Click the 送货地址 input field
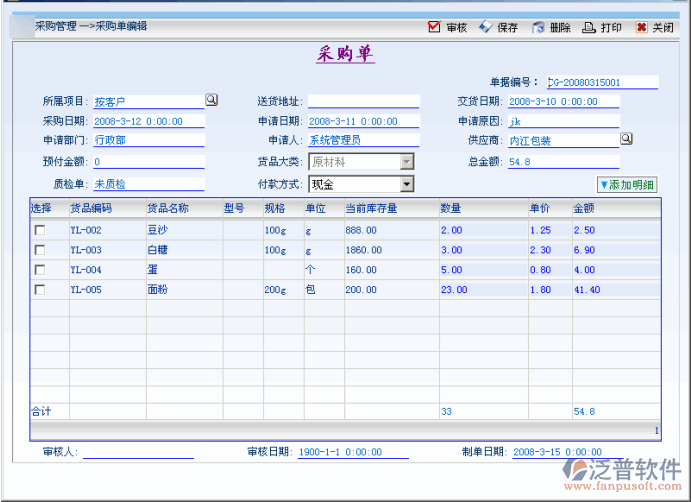The width and height of the screenshot is (692, 502). pyautogui.click(x=362, y=101)
